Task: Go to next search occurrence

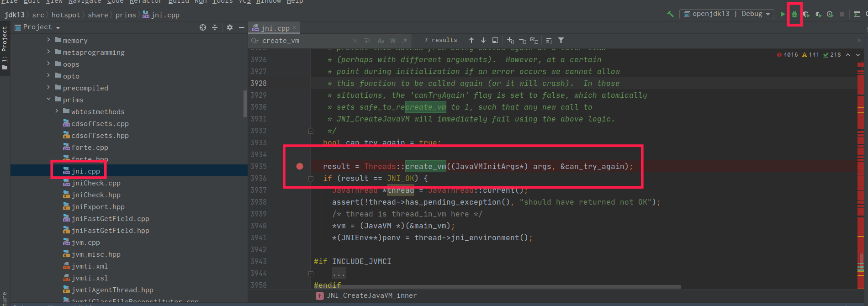Action: [483, 40]
